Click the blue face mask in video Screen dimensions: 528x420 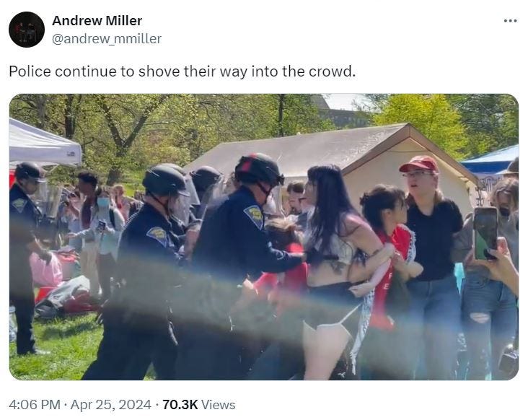click(x=103, y=202)
